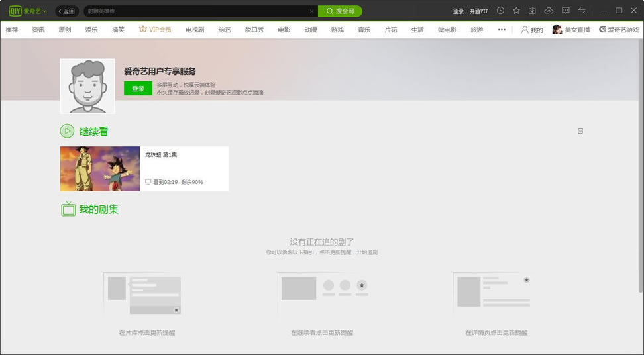
Task: Open 美女直播 live streaming link
Action: tap(571, 30)
